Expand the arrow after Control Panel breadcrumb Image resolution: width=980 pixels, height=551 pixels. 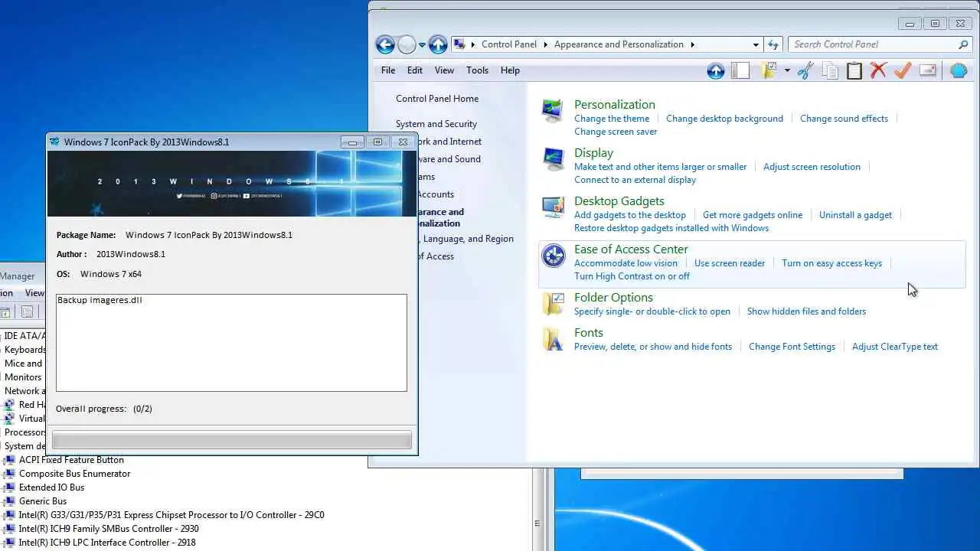click(547, 44)
